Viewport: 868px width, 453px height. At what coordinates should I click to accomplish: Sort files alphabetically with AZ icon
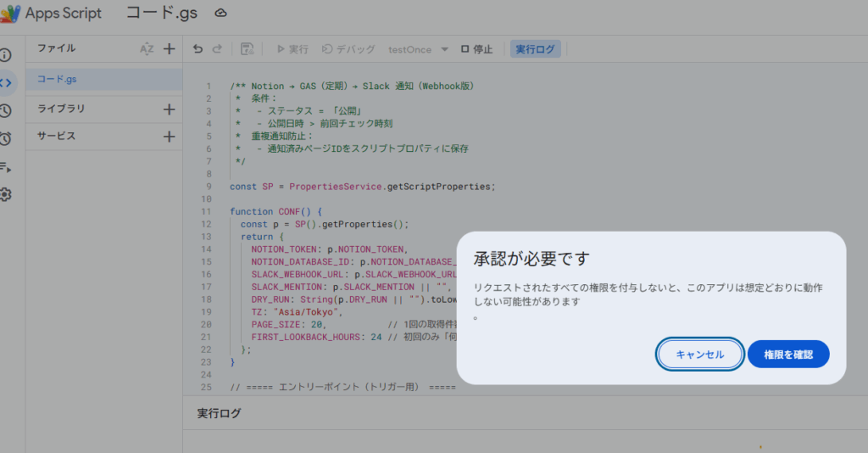coord(147,49)
